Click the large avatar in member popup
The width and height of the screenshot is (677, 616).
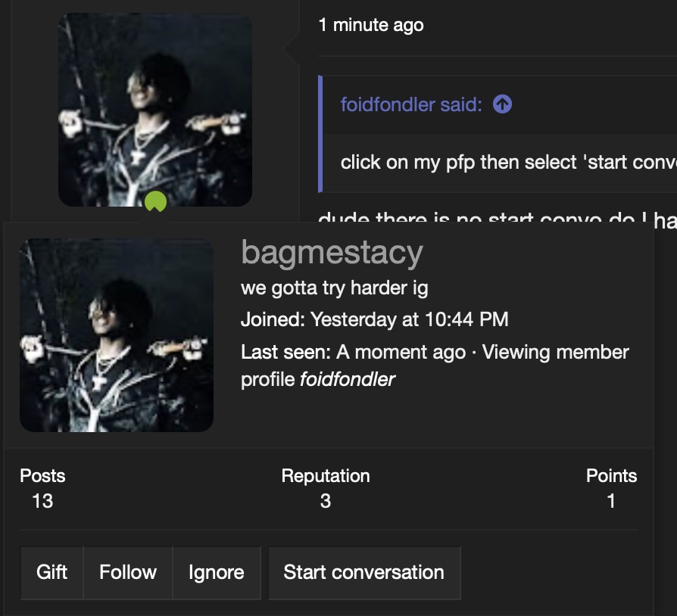[117, 335]
